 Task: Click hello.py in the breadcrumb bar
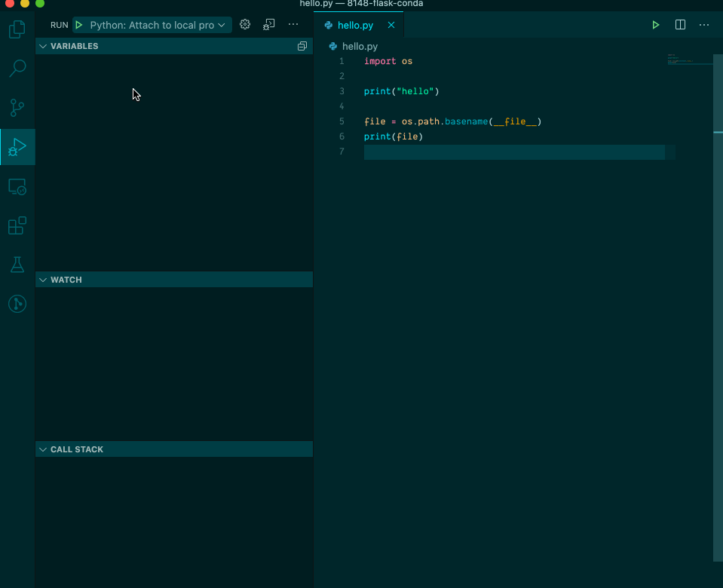coord(360,46)
